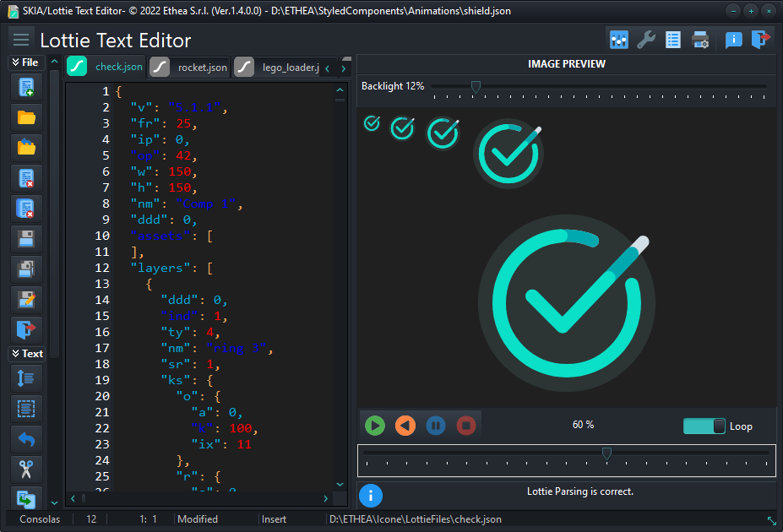Close all files in sidebar
This screenshot has width=783, height=532.
26,209
